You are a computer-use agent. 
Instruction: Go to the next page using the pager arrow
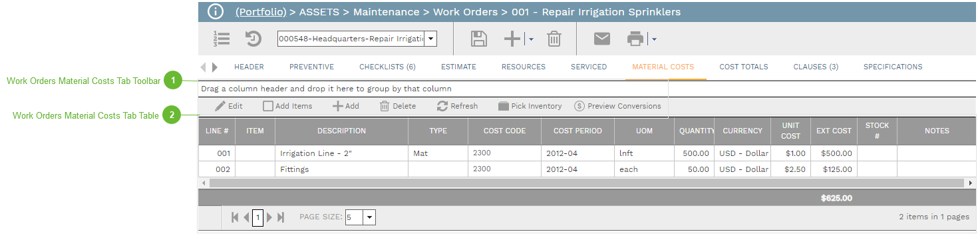(x=269, y=217)
